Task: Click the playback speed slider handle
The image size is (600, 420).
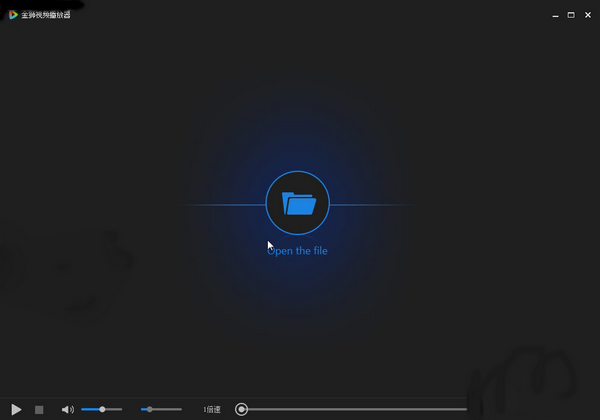Action: (149, 409)
